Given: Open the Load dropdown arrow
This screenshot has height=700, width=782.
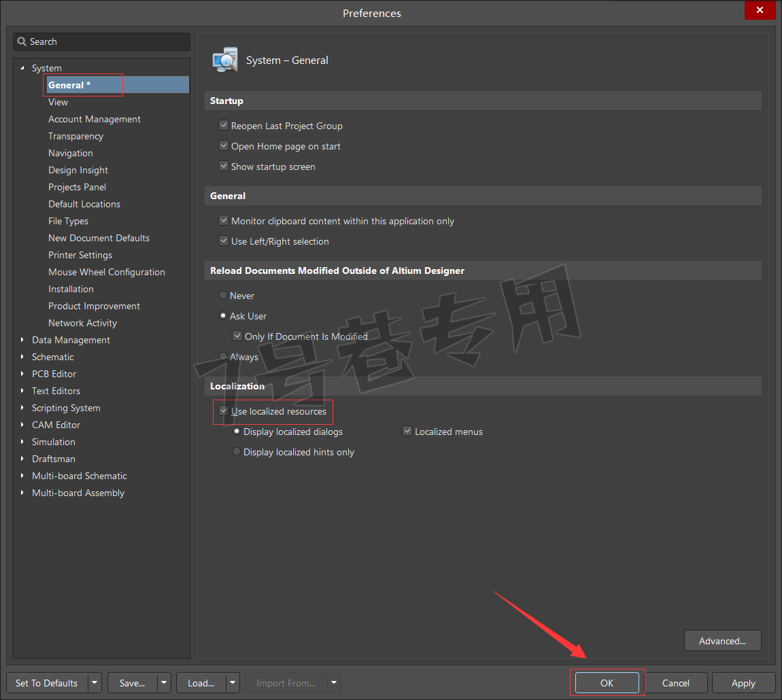Looking at the screenshot, I should (x=233, y=682).
